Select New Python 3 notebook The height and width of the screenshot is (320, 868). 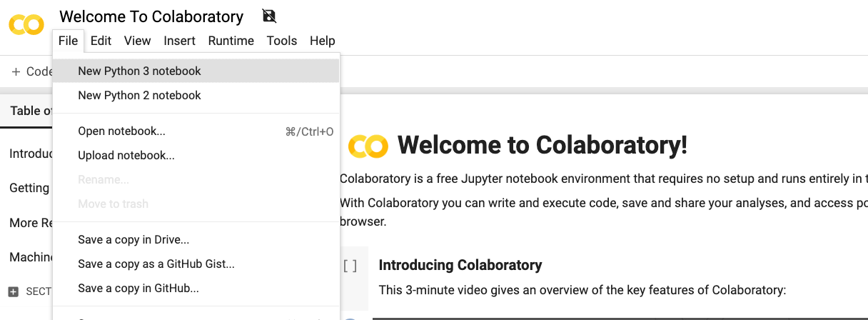140,71
